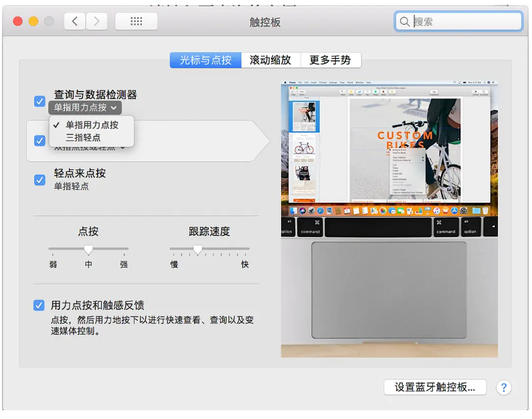Screen dimensions: 532x419
Task: Adjust the 跟踪速度 slider thumb
Action: (x=197, y=250)
